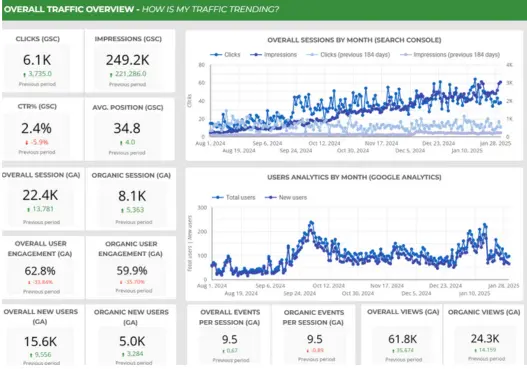Toggle the Impressions (previous 184 days) legend entry

pyautogui.click(x=450, y=54)
